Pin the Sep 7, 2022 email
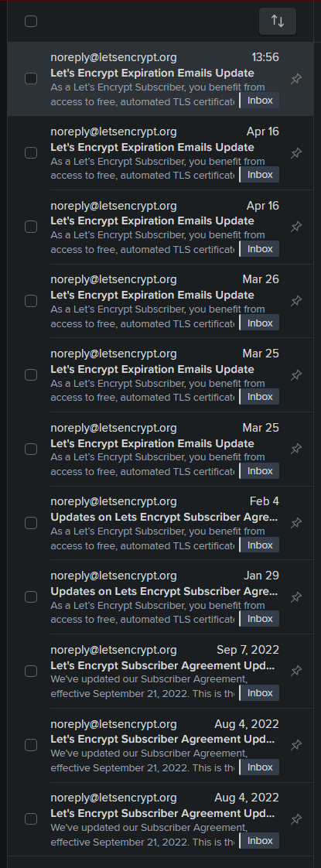 (296, 671)
